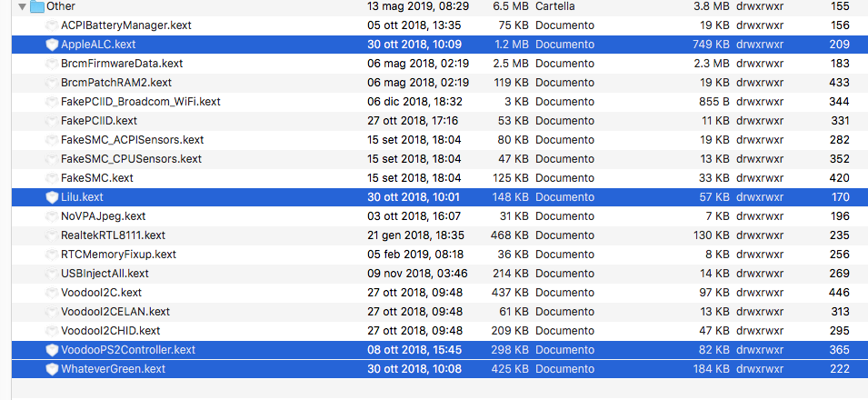Click the number 446 in VoodooI2C row
The height and width of the screenshot is (400, 868).
point(840,293)
